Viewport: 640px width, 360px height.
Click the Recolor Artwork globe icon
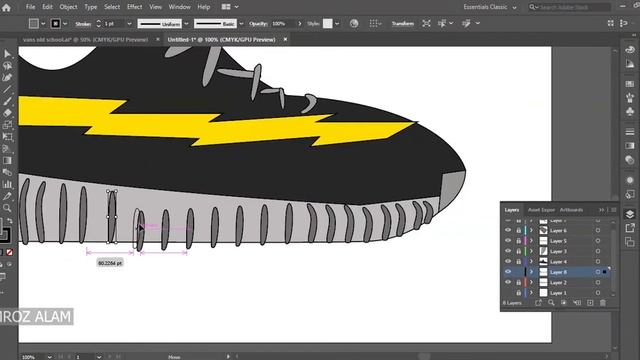(x=354, y=23)
